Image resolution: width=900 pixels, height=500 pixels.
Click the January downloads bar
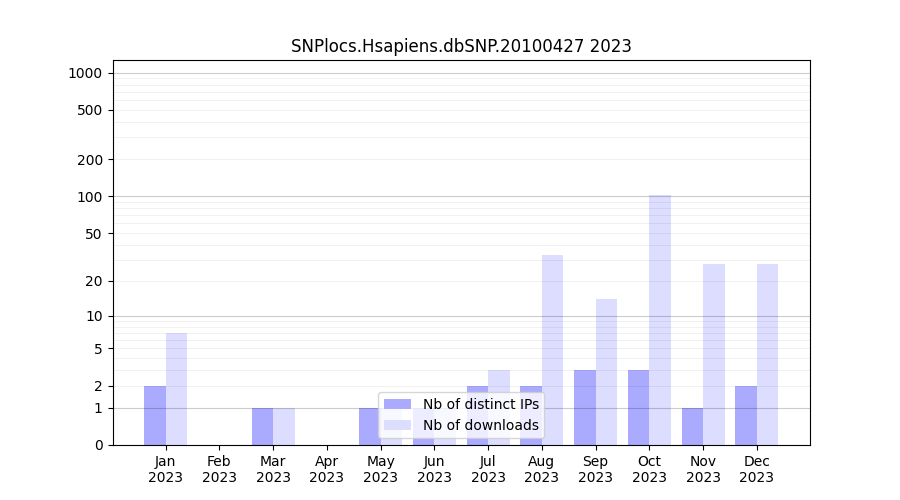tap(176, 389)
